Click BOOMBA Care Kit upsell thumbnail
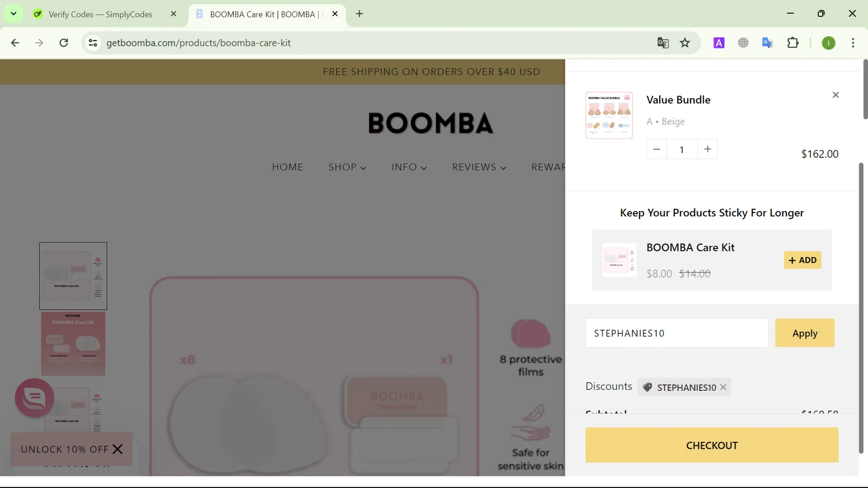Image resolution: width=868 pixels, height=488 pixels. [x=619, y=260]
